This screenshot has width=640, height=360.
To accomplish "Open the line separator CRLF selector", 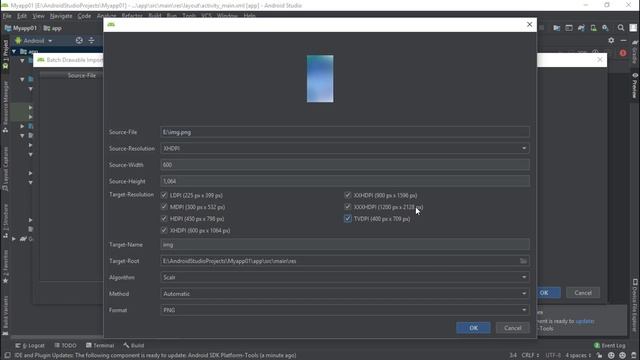I will pos(530,355).
